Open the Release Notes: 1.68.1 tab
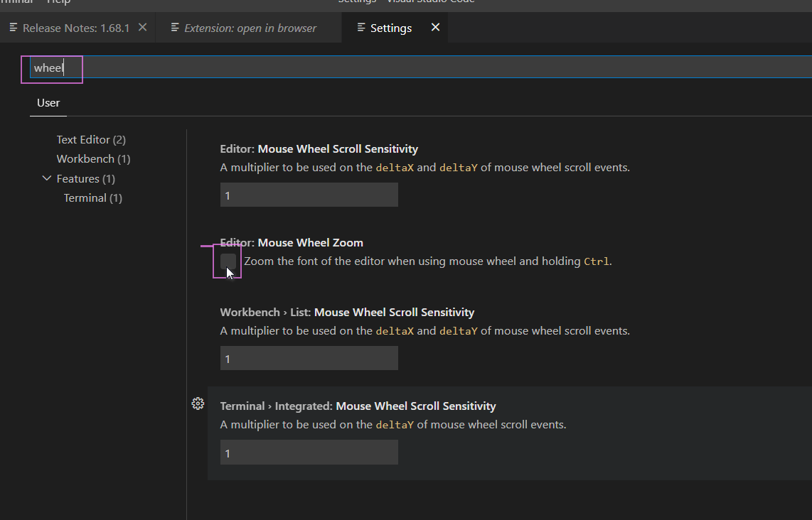The height and width of the screenshot is (520, 812). pos(75,28)
